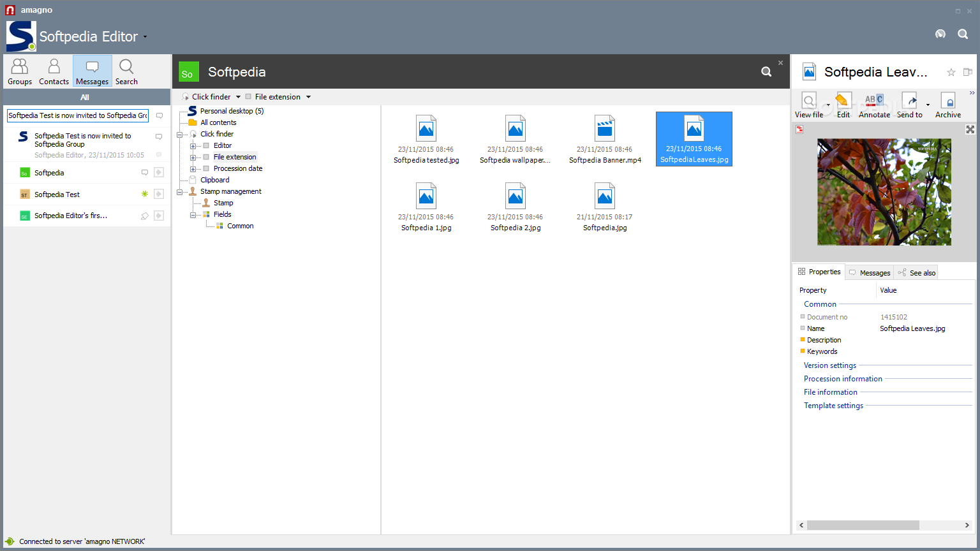Screen dimensions: 980x551
Task: Click the View file tool
Action: [x=809, y=105]
